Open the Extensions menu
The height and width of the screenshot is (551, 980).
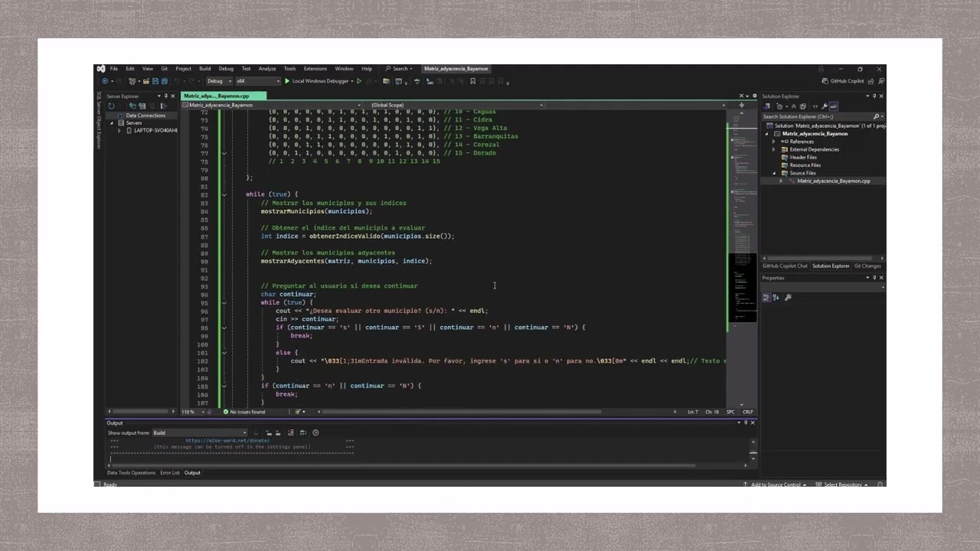[315, 69]
